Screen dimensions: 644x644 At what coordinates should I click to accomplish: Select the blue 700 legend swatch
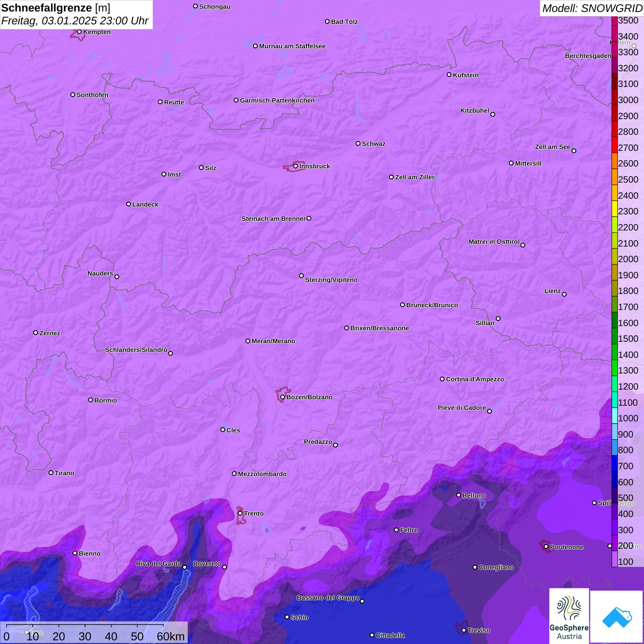click(x=615, y=463)
